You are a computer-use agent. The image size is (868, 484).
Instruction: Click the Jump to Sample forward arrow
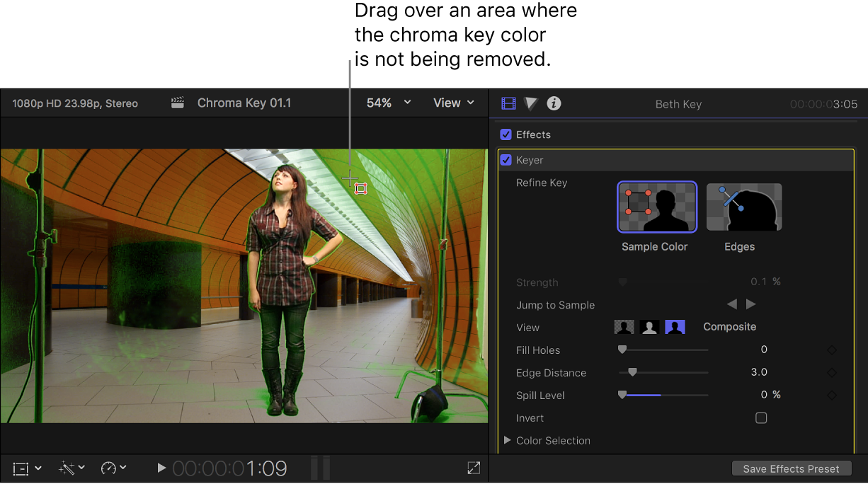[x=750, y=304]
